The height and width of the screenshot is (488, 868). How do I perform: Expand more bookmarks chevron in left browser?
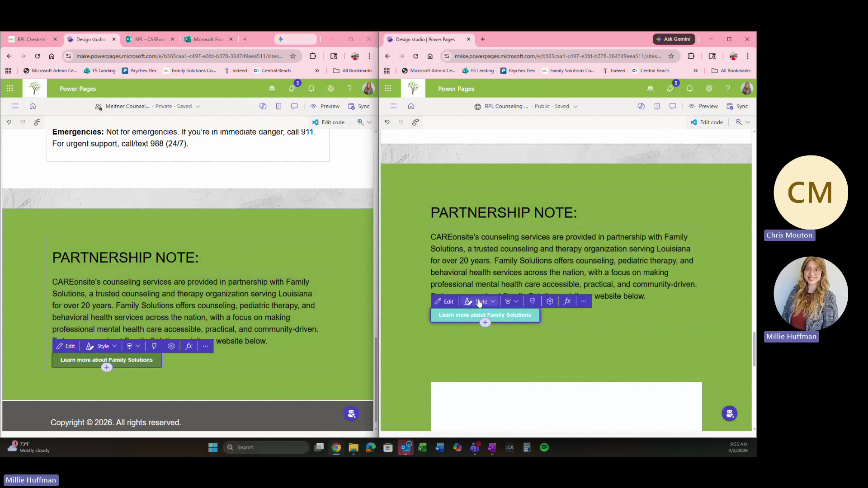tap(317, 70)
